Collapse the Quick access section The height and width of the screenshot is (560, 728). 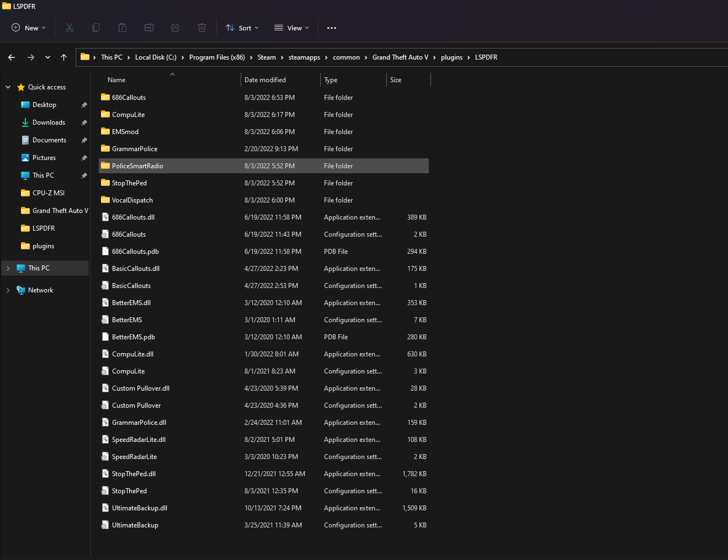8,87
